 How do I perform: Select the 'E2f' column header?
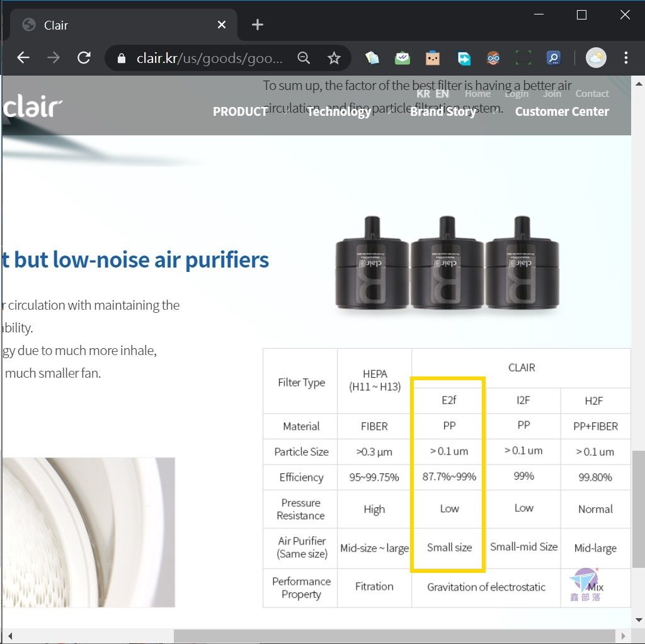(x=448, y=400)
